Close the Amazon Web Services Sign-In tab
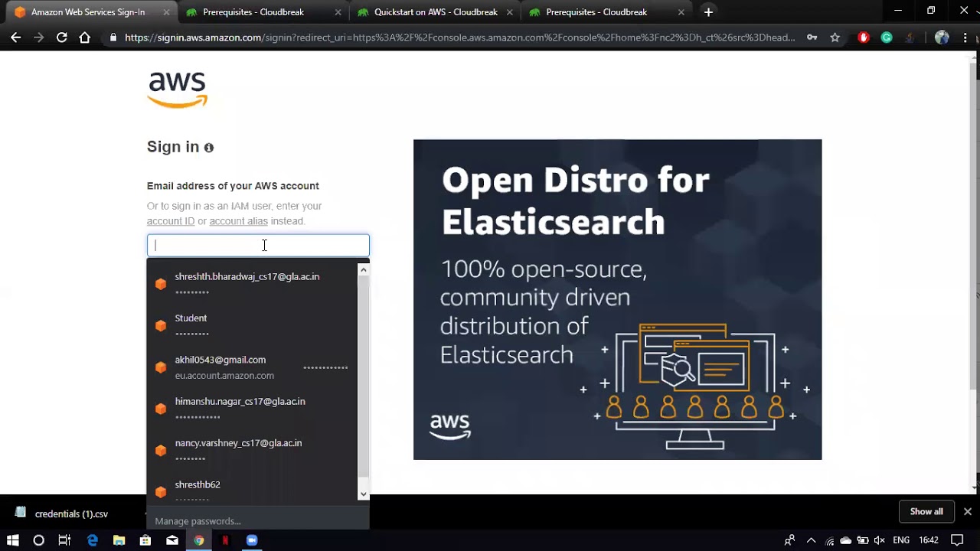This screenshot has width=980, height=551. 166,12
